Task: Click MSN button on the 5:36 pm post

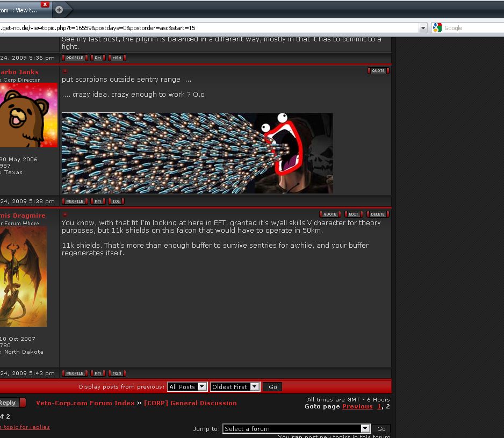Action: [x=117, y=58]
